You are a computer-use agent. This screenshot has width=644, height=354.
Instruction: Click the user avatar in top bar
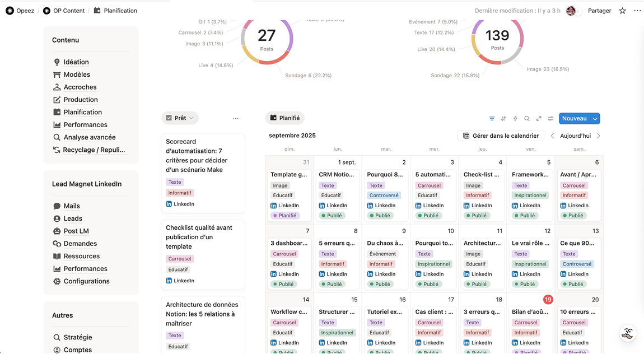coord(571,11)
